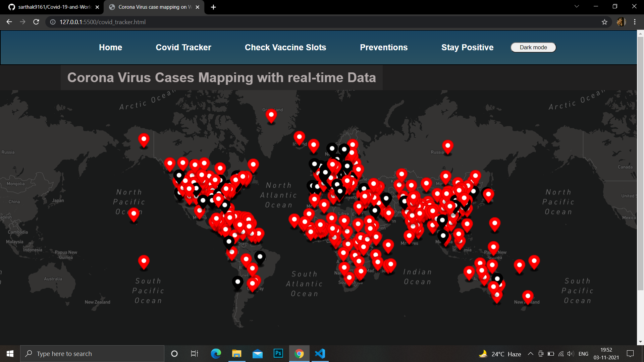Open the Stay Positive nav link

[467, 47]
